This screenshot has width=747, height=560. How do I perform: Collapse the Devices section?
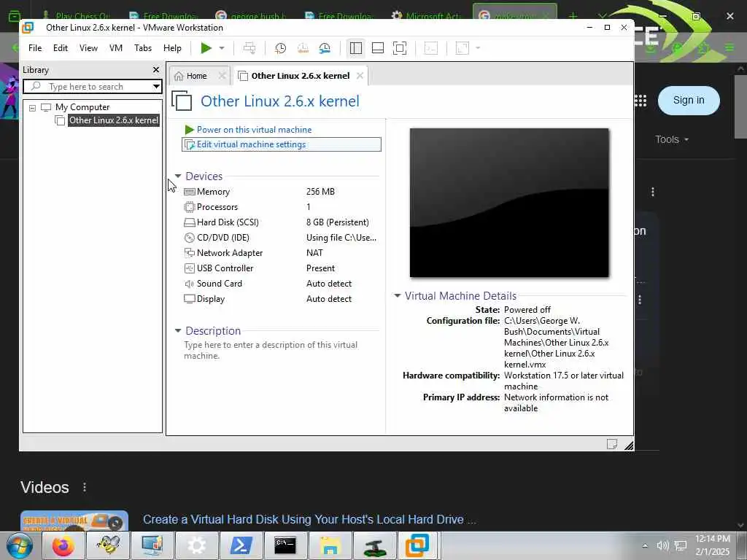coord(178,176)
